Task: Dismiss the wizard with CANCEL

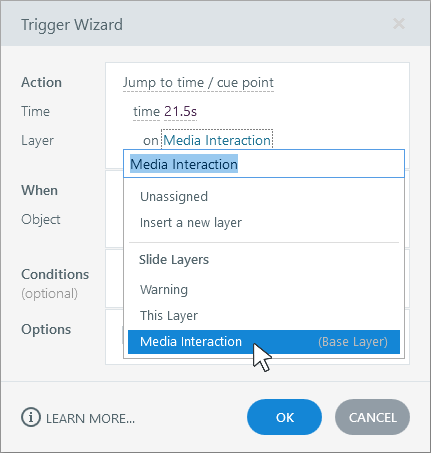Action: (372, 417)
